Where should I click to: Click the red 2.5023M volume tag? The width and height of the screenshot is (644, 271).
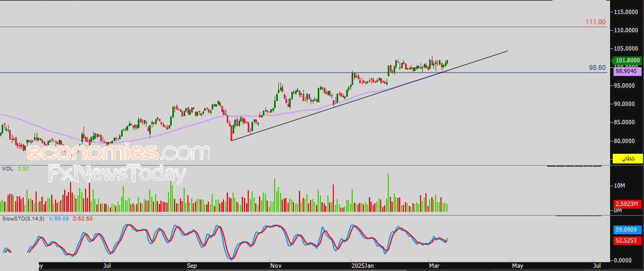(627, 204)
